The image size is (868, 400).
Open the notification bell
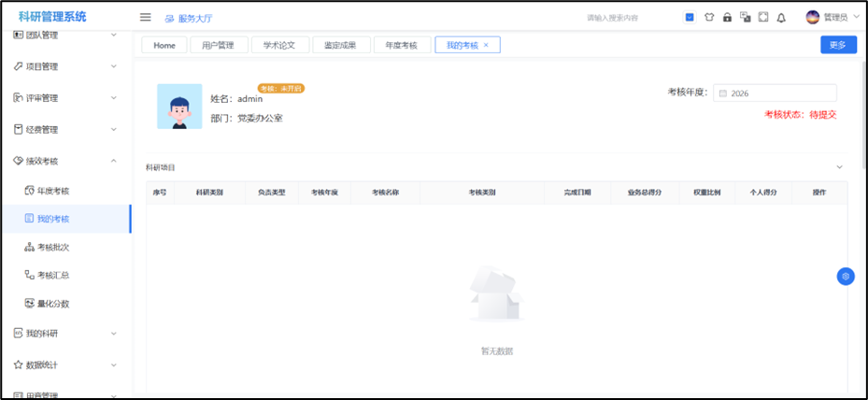(781, 17)
